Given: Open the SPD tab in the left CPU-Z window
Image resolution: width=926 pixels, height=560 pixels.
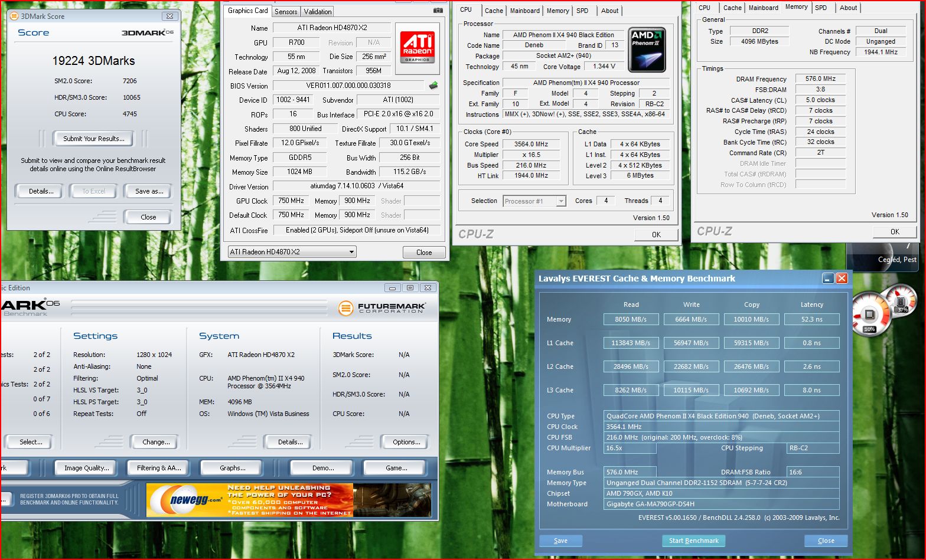Looking at the screenshot, I should [582, 11].
